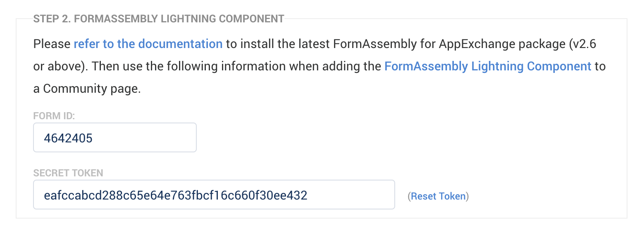644x231 pixels.
Task: Click the Reset Token link
Action: pos(438,196)
